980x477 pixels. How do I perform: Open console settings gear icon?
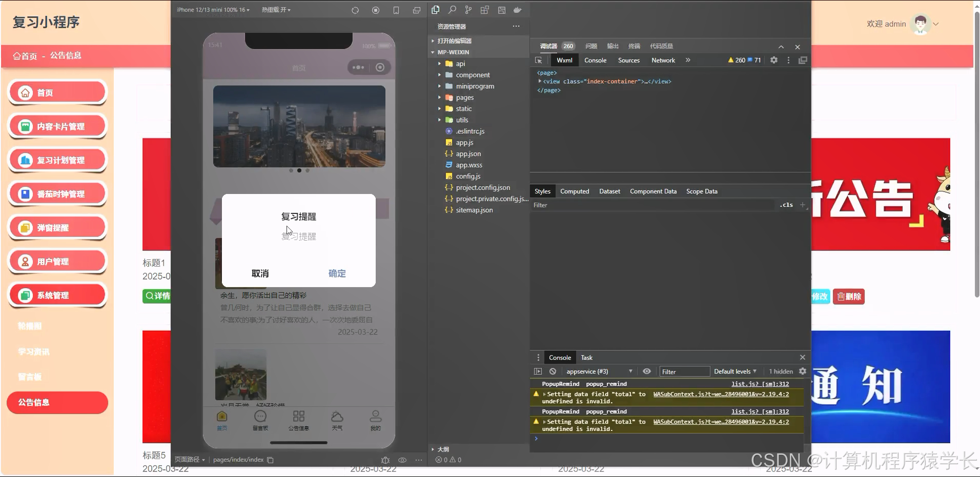[x=803, y=371]
